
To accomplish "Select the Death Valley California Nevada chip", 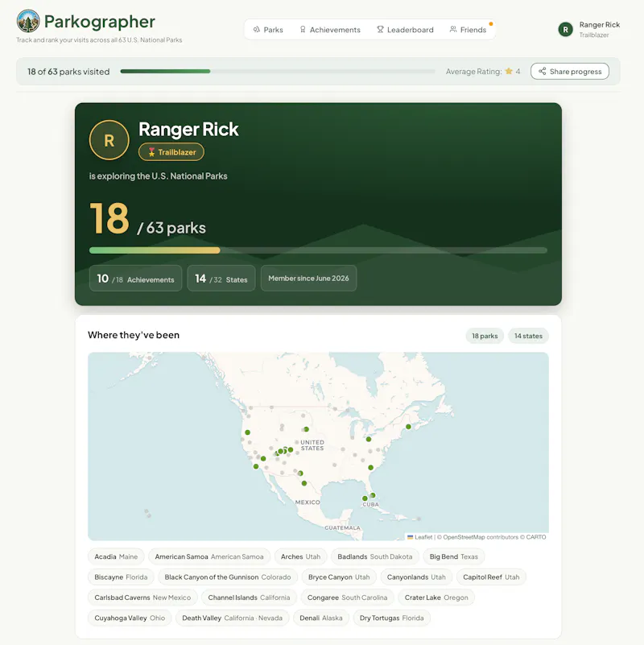I will (233, 618).
